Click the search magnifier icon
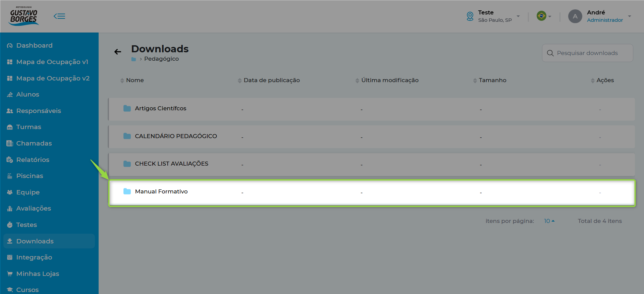The height and width of the screenshot is (294, 644). coord(550,53)
